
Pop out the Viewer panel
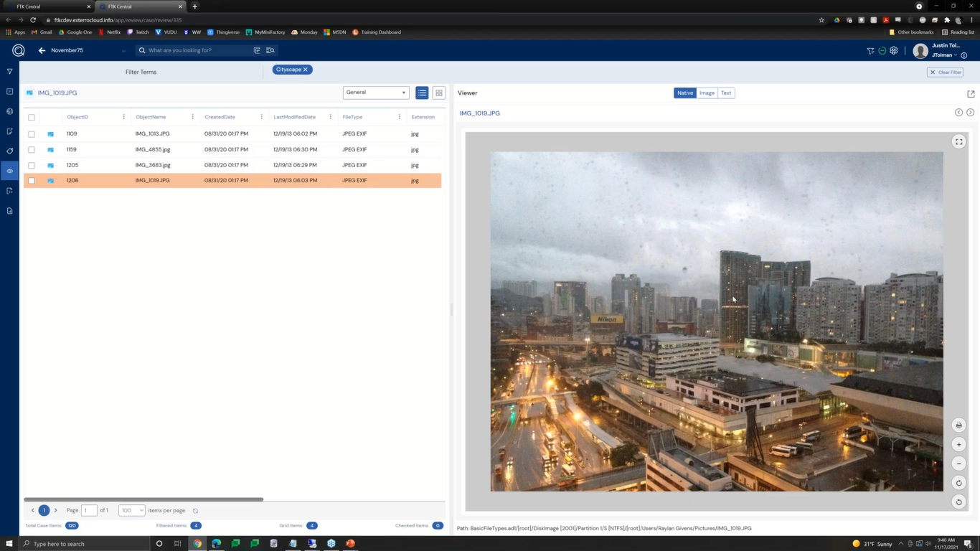click(971, 93)
